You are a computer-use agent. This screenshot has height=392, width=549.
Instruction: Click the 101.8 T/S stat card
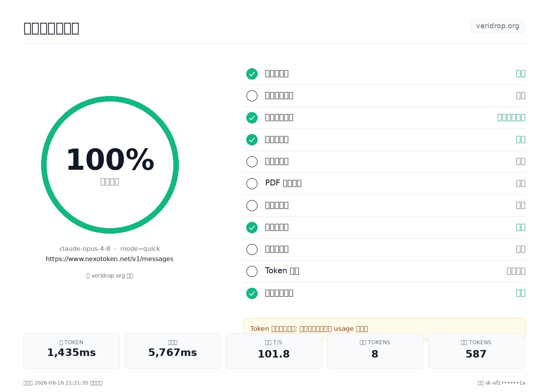click(274, 351)
